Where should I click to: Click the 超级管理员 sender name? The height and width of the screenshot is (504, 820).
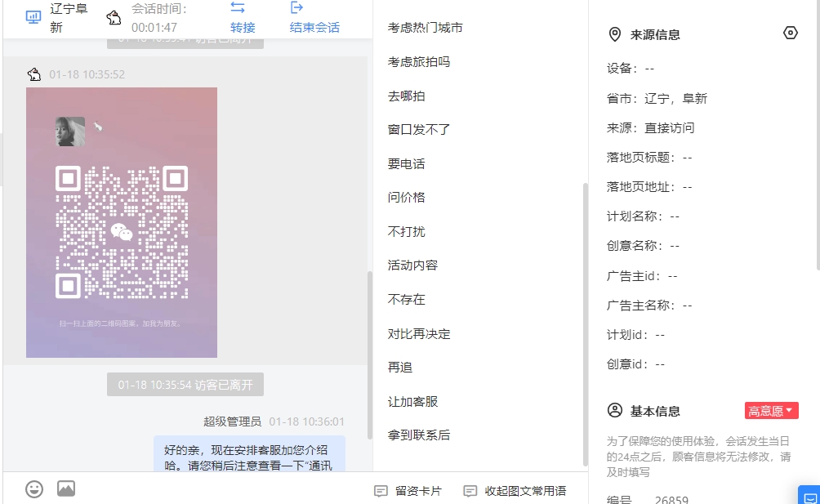(x=232, y=421)
